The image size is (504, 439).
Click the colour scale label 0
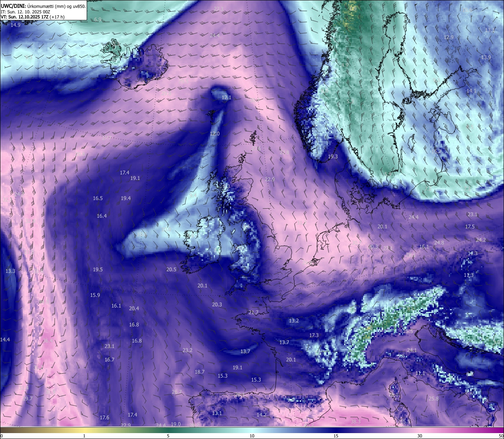(x=2, y=436)
